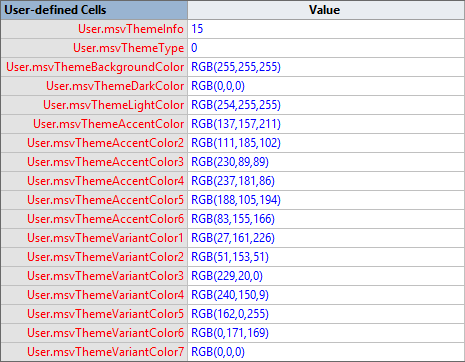Select the User-defined Cells section header
465x362 pixels.
tap(94, 10)
